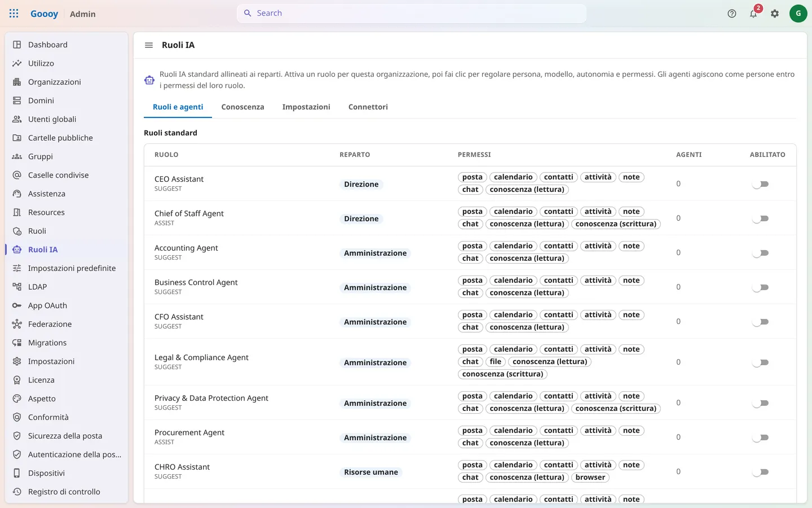Enable the CEO Assistant role toggle
The height and width of the screenshot is (508, 812).
(761, 184)
